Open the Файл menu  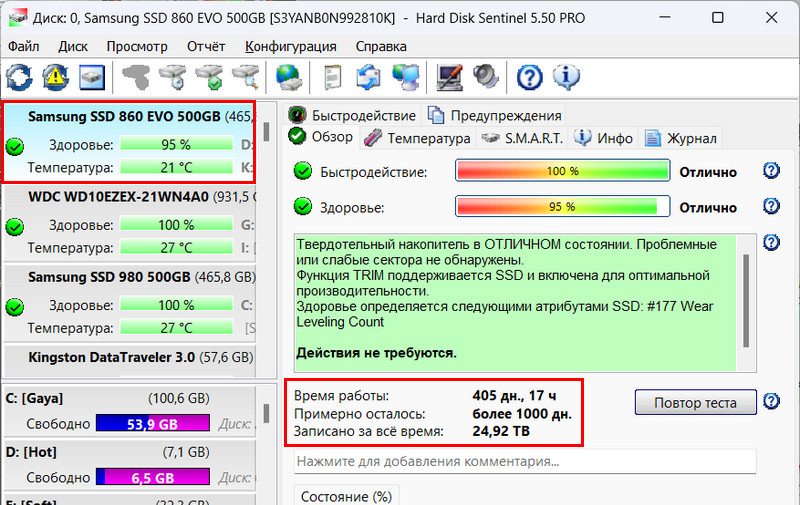(x=23, y=46)
